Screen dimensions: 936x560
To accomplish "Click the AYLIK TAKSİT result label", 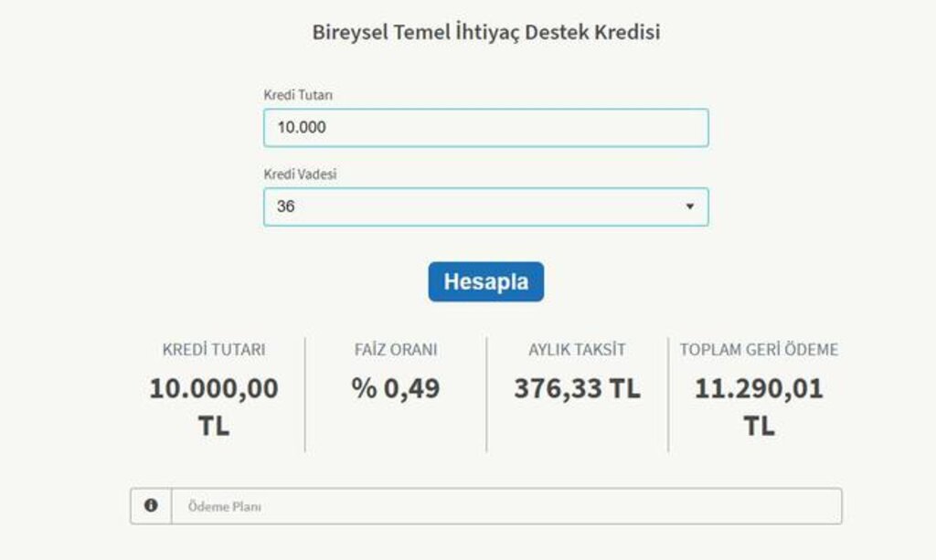I will (x=578, y=350).
